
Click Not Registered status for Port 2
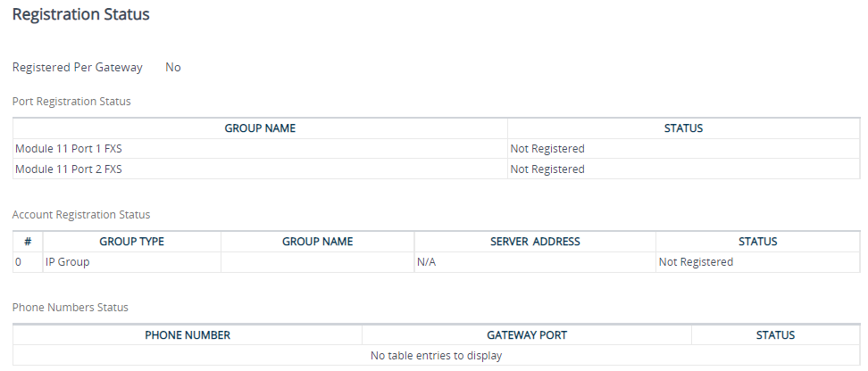[x=547, y=169]
